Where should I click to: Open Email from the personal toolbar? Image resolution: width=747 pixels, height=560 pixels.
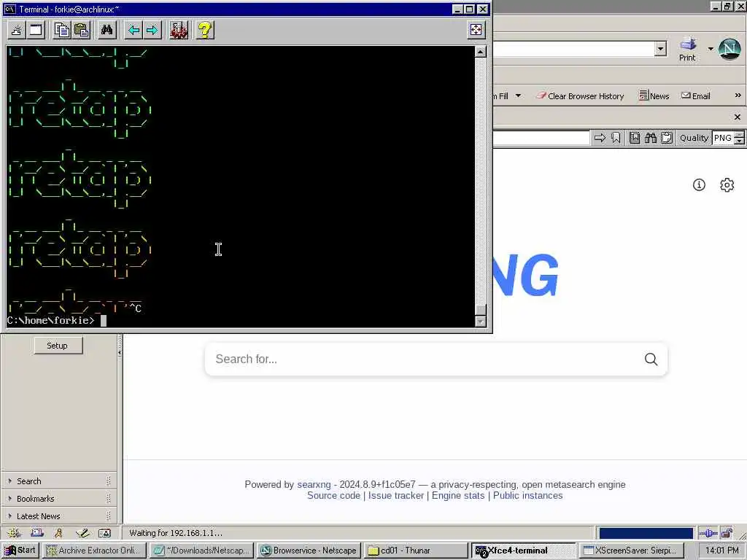[x=696, y=96]
